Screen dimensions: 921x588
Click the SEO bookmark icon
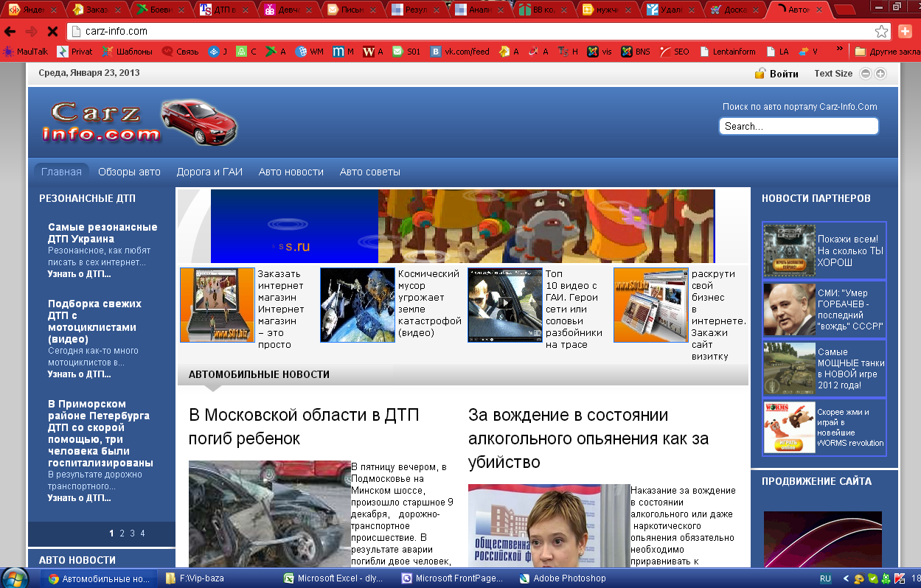666,52
